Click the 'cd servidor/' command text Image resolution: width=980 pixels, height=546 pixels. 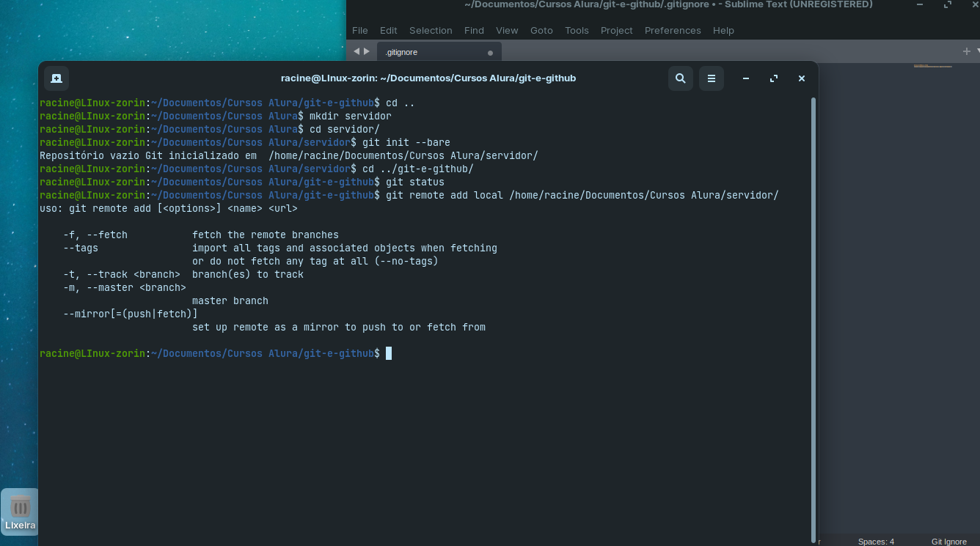point(345,129)
